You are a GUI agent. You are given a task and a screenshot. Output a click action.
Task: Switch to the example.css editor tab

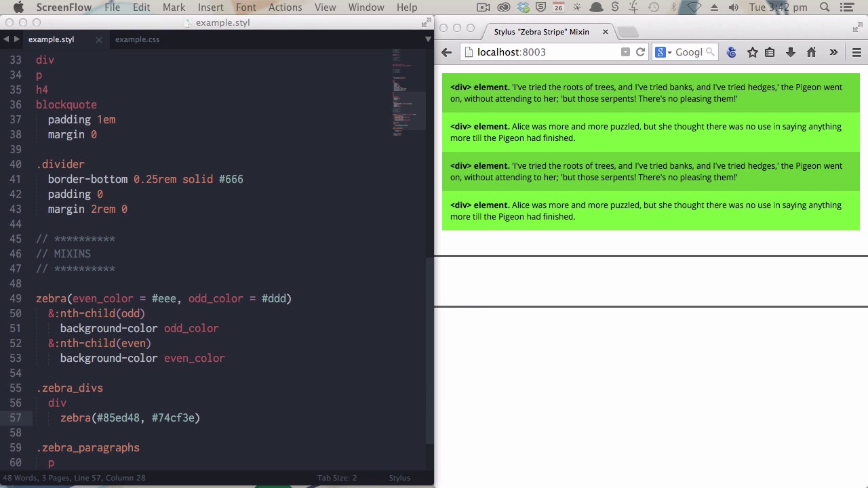click(x=137, y=39)
